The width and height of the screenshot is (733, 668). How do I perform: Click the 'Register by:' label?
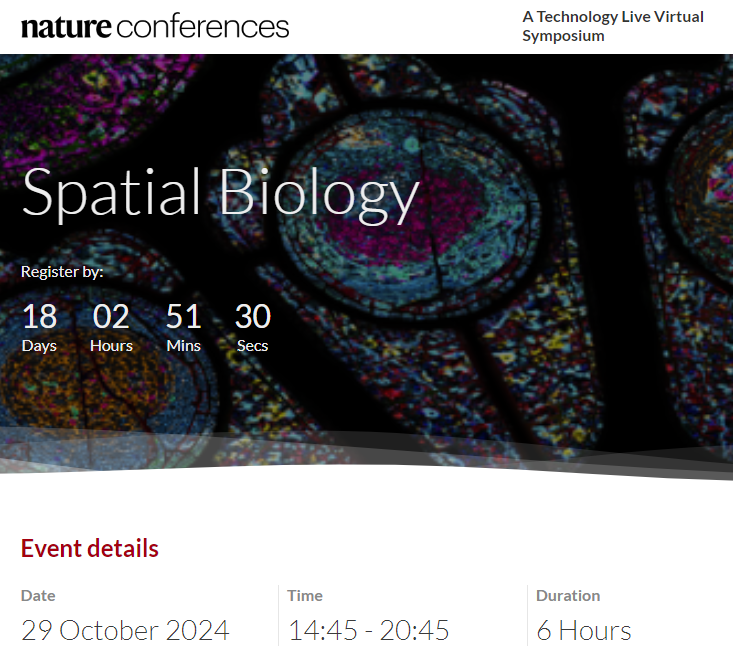click(62, 271)
